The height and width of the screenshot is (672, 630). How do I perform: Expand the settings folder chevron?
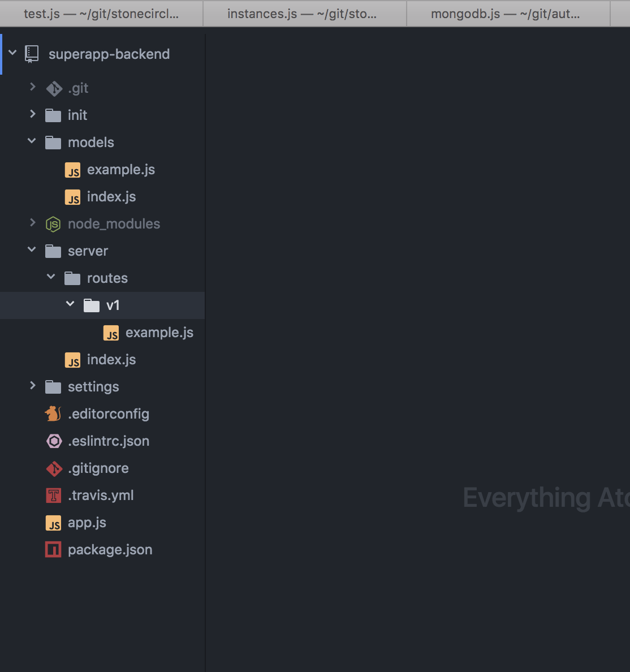click(x=33, y=385)
